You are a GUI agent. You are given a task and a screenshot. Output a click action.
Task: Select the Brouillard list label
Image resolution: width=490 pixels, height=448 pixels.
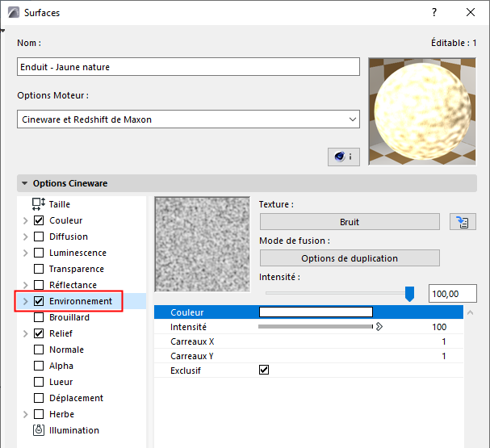coord(69,317)
